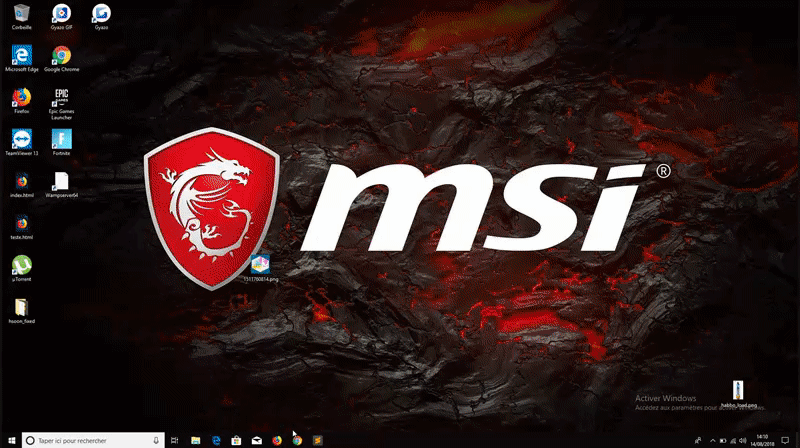Screen dimensions: 800x448
Task: Open the Action Center notifications icon
Action: click(x=785, y=440)
